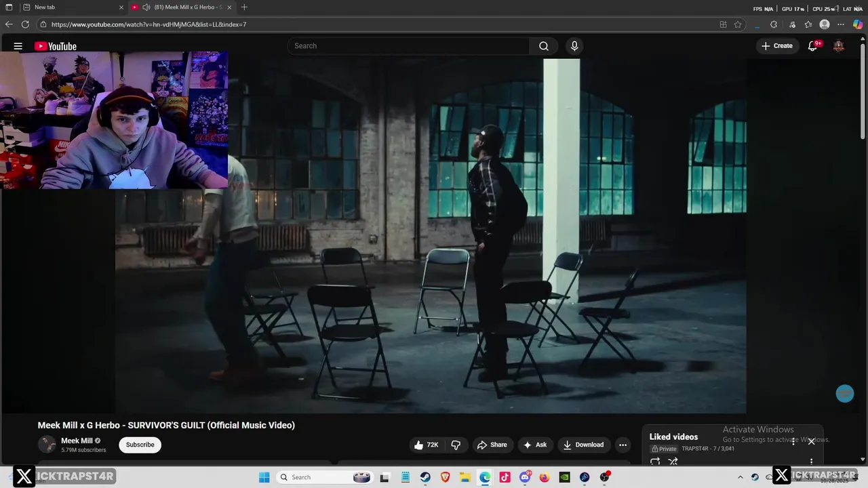Screen dimensions: 868x488
Task: Toggle shuffle in Liked videos playlist
Action: [673, 462]
